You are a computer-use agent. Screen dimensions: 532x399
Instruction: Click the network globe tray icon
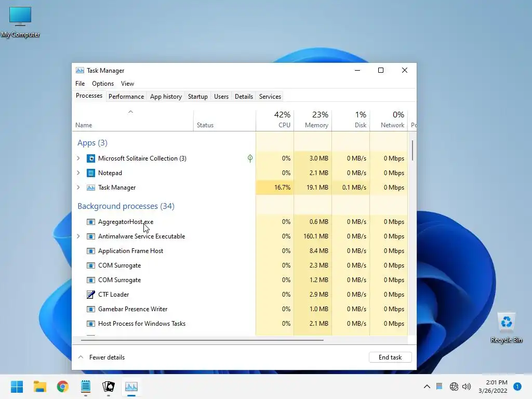pos(454,387)
